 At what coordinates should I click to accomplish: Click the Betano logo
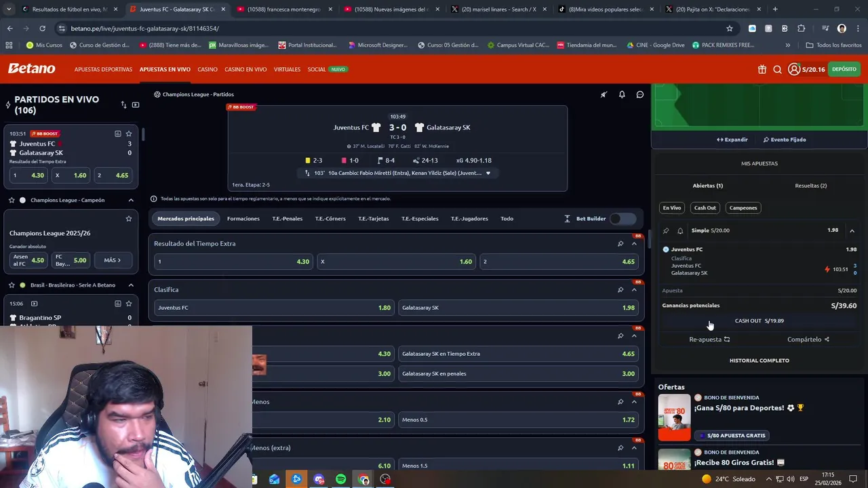point(32,68)
